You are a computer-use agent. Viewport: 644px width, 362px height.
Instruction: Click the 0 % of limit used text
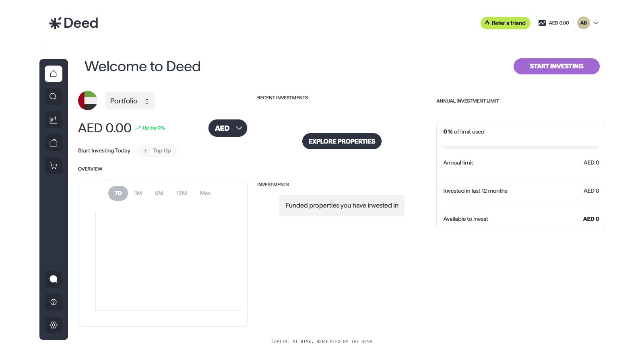point(464,132)
